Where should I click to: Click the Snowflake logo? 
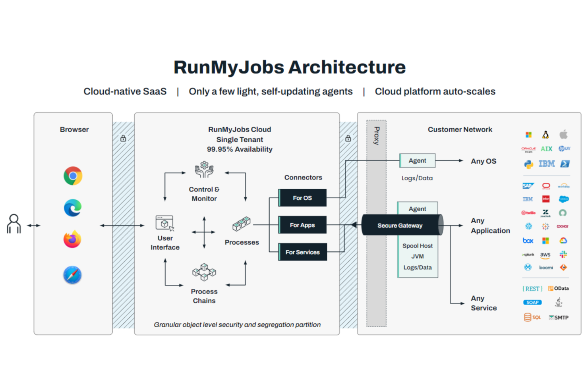[x=528, y=226]
